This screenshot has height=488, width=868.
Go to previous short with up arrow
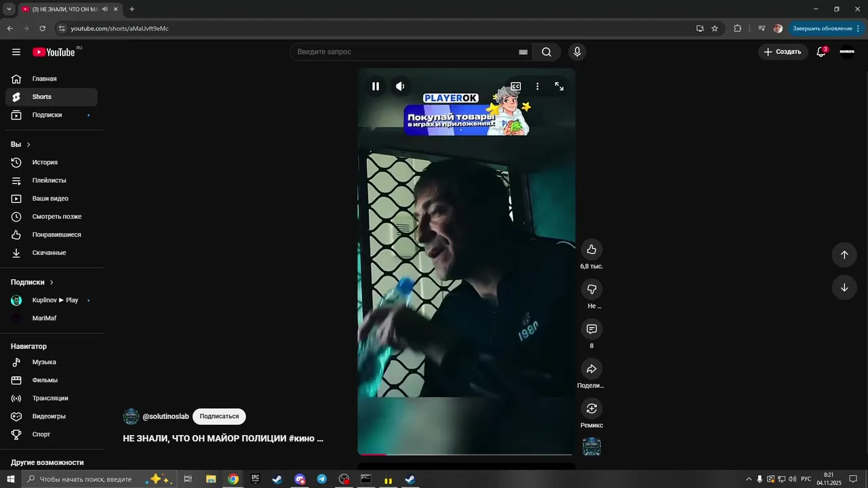pos(844,255)
